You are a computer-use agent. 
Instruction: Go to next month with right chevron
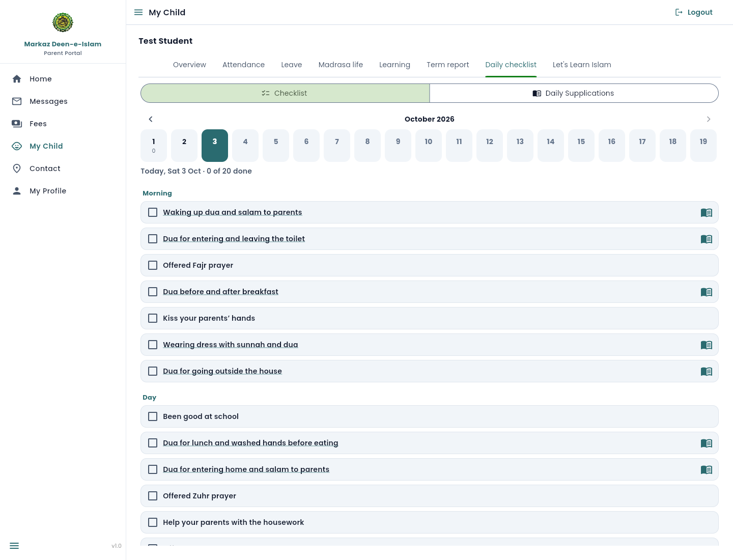click(x=709, y=119)
